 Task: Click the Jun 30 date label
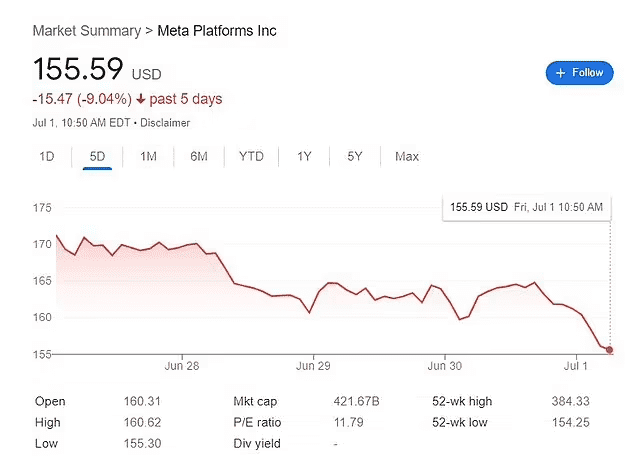[444, 366]
